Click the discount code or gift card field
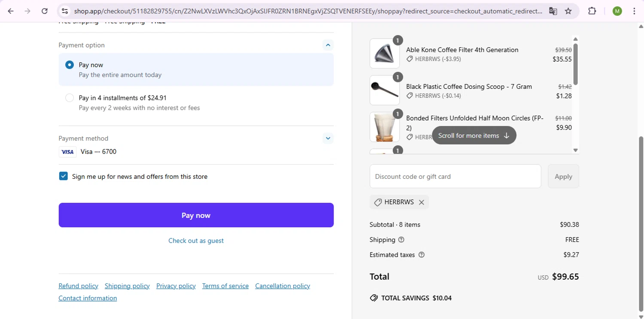Screen dimensions: 644x319 tap(456, 176)
